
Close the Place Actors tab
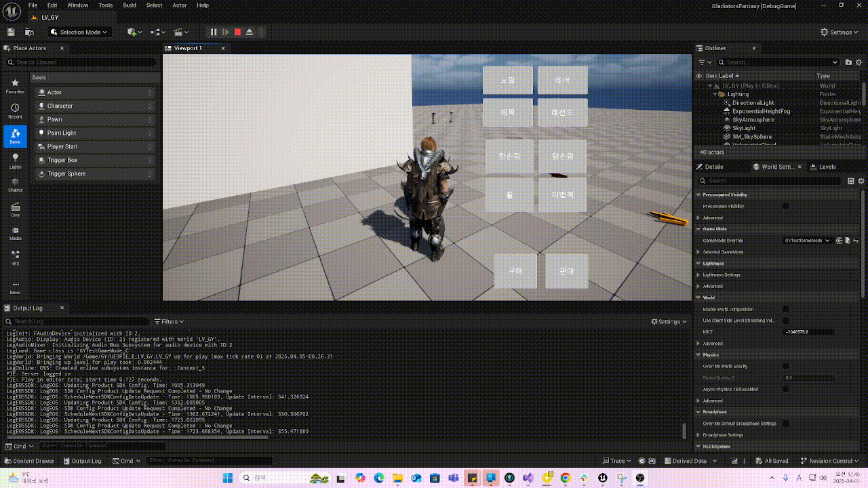coord(62,48)
